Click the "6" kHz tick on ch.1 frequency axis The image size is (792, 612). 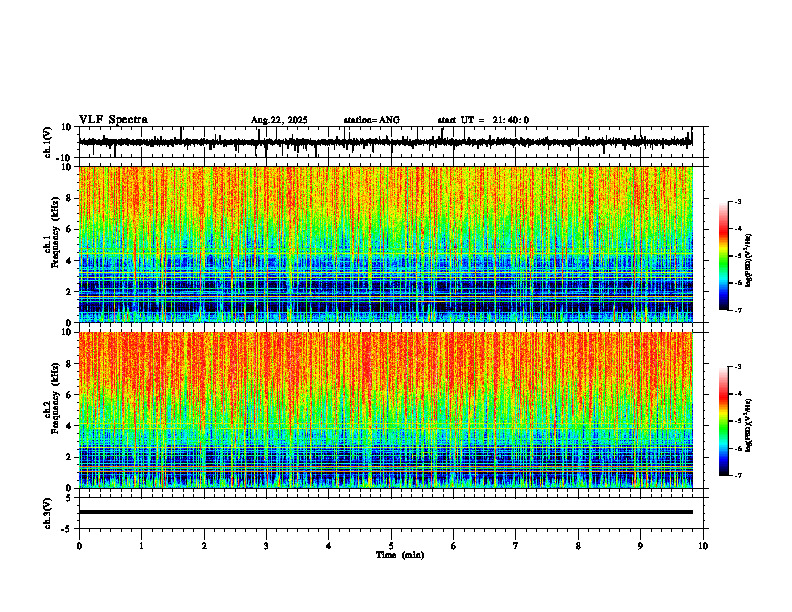click(70, 230)
